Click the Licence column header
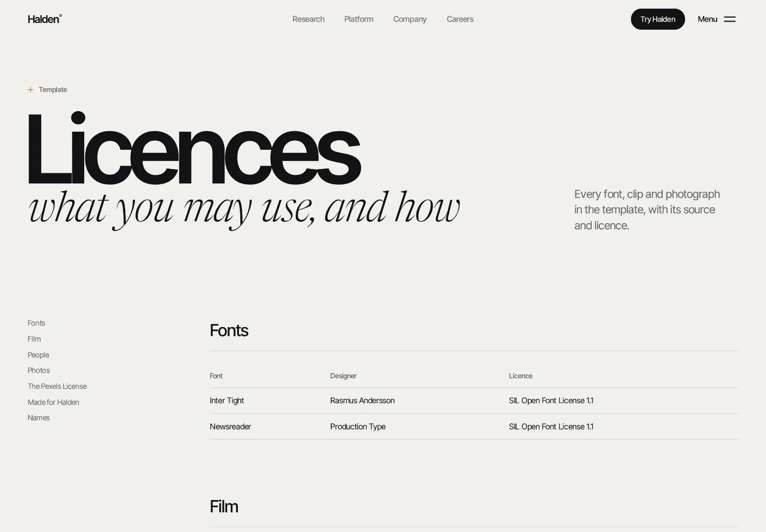The image size is (766, 532). coord(520,376)
